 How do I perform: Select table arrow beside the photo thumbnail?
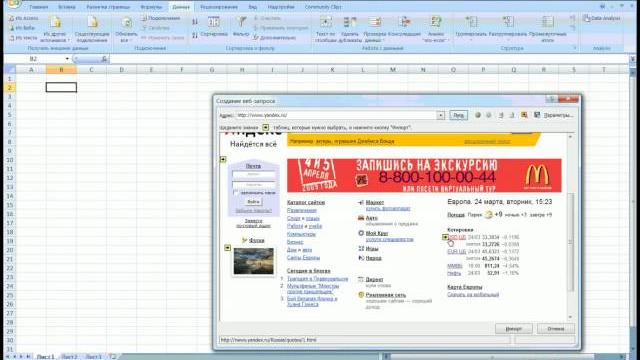pyautogui.click(x=227, y=248)
